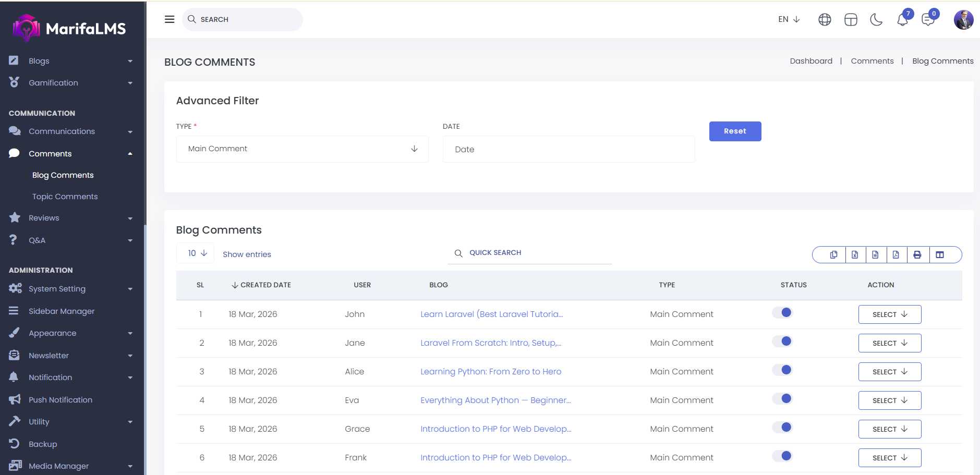Open Select action for Jane's row
The width and height of the screenshot is (980, 475).
(x=889, y=343)
